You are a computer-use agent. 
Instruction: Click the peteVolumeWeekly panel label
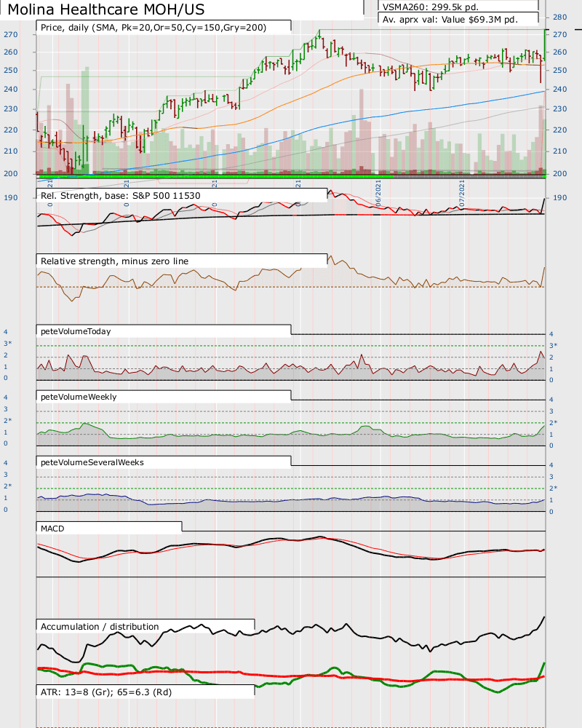click(79, 397)
